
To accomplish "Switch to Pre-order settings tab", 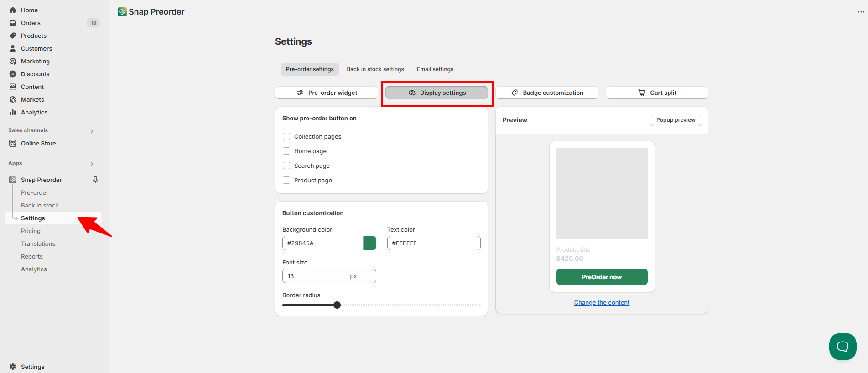I will [x=310, y=69].
